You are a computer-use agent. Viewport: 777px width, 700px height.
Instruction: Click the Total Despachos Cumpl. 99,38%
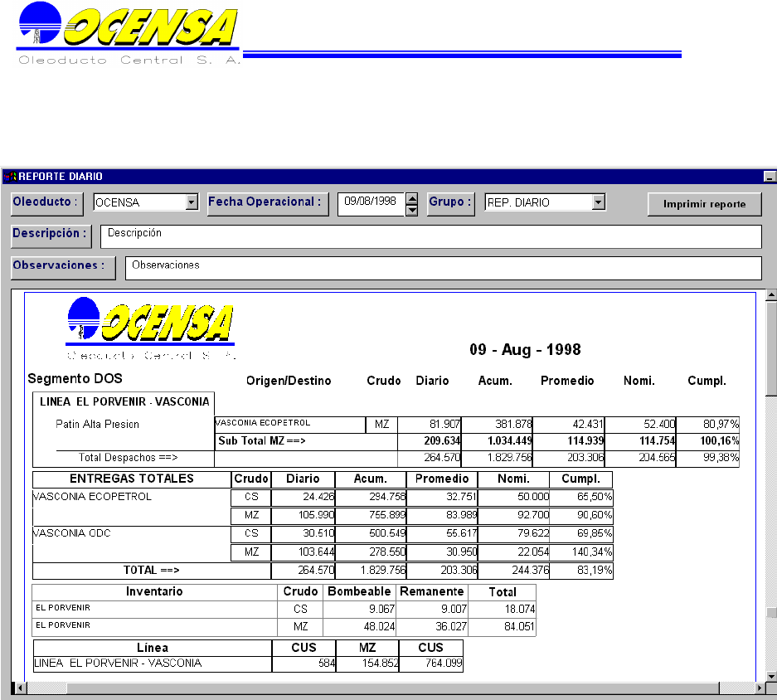pos(721,458)
